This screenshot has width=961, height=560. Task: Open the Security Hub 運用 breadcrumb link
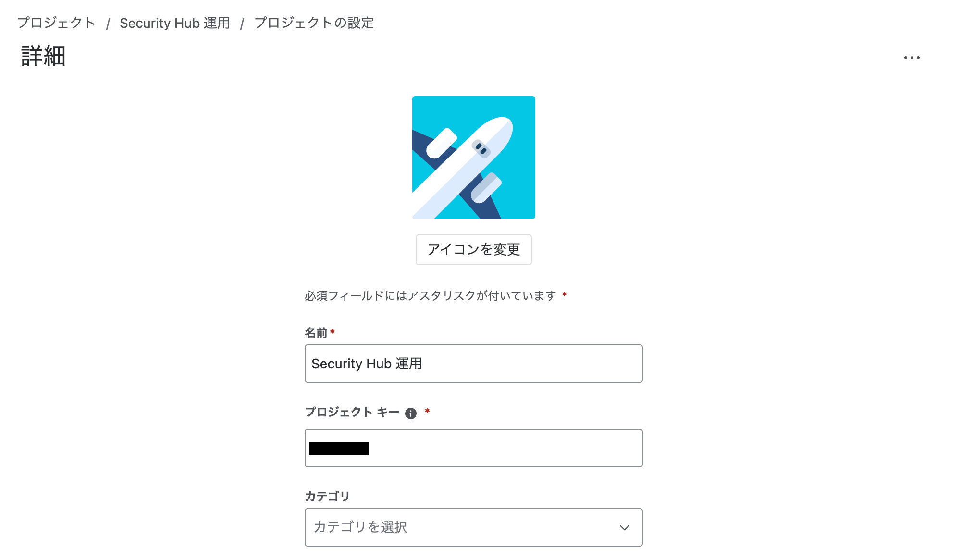coord(175,23)
